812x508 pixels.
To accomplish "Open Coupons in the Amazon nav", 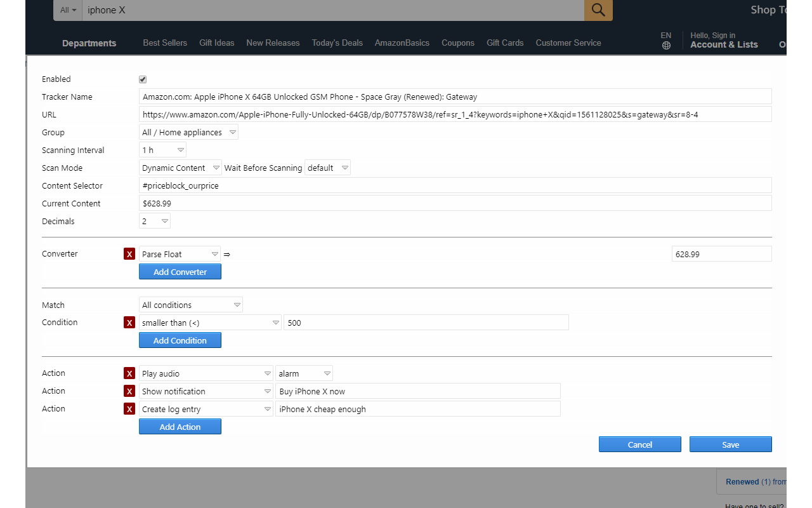I will [458, 43].
